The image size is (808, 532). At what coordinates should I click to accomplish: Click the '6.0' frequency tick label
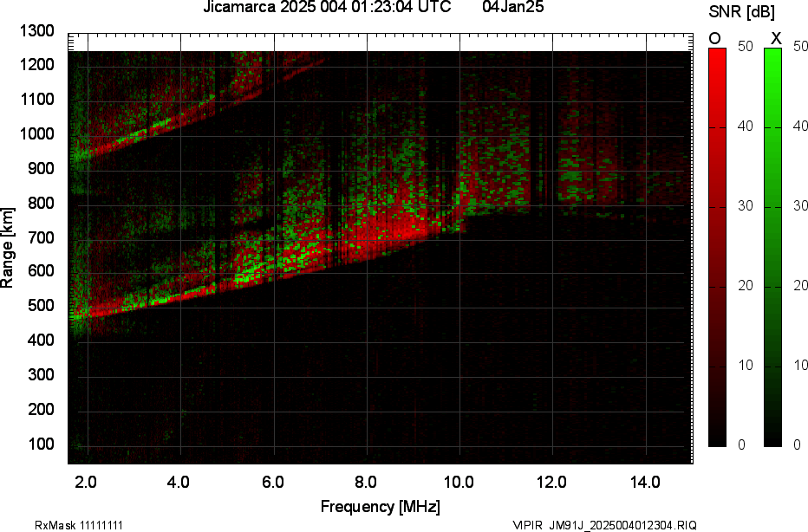[x=272, y=482]
